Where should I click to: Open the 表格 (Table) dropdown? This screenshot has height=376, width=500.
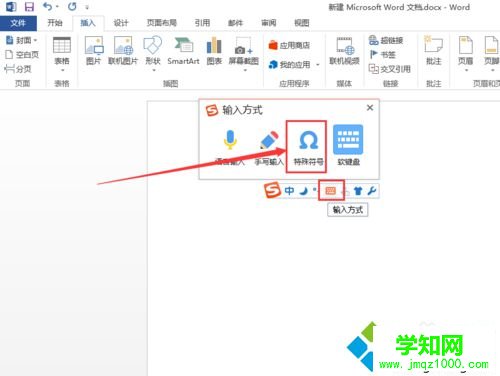point(62,54)
